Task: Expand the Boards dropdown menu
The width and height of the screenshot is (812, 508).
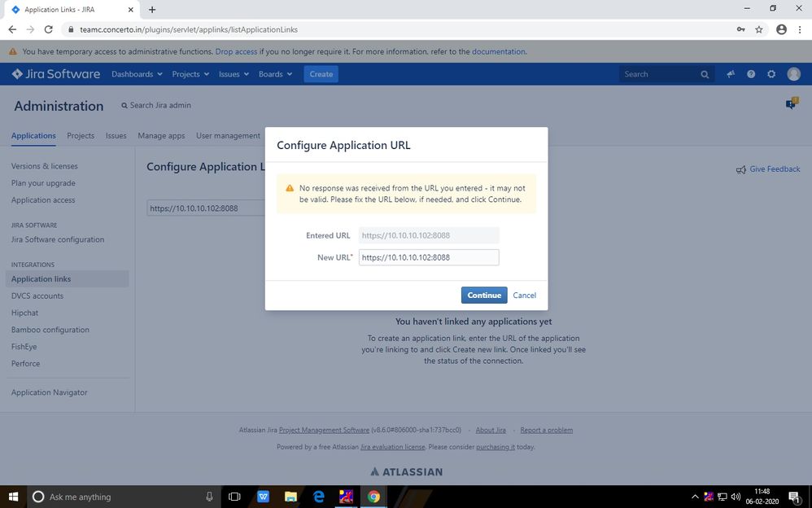Action: 275,74
